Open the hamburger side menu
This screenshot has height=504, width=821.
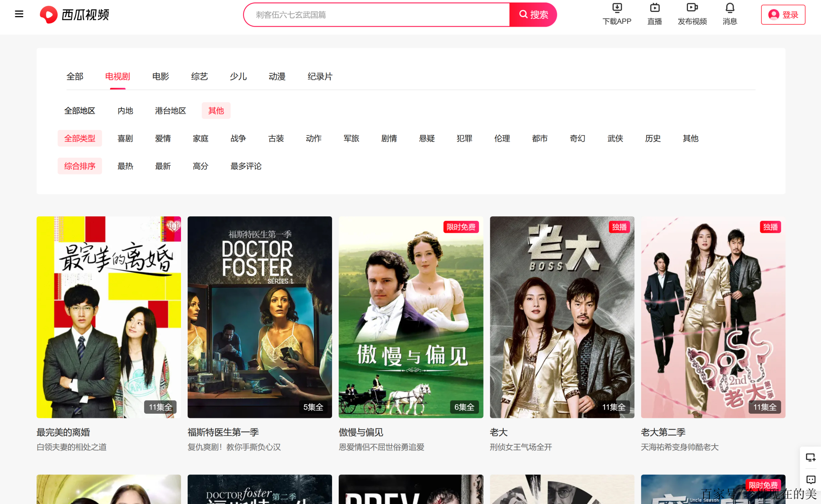pos(19,14)
